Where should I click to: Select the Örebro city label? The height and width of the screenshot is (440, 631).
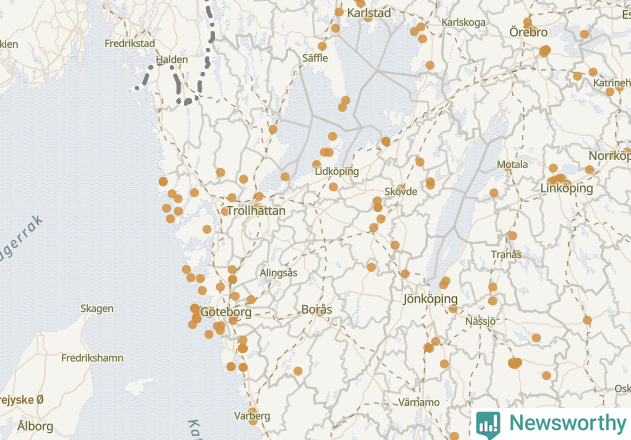[528, 32]
